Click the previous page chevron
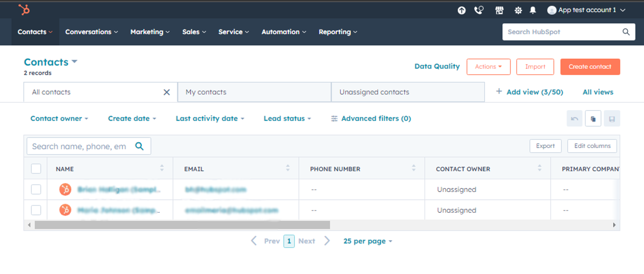Image resolution: width=644 pixels, height=274 pixels. [254, 241]
